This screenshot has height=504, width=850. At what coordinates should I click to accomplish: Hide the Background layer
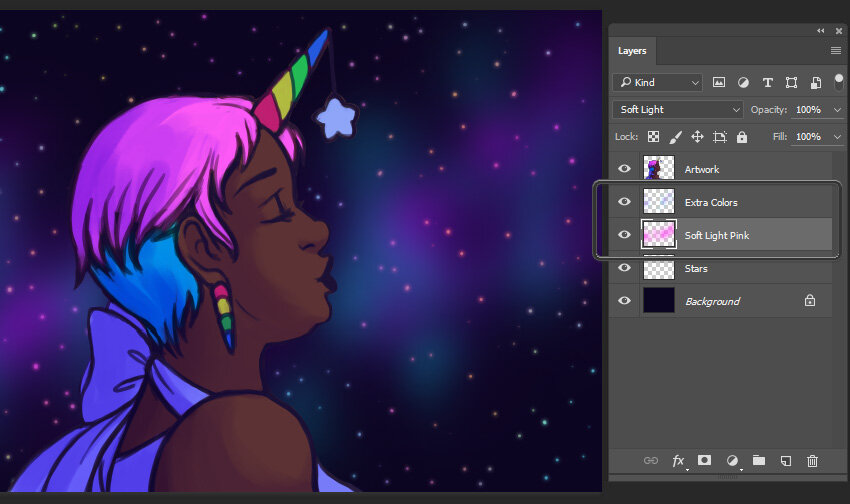[x=624, y=300]
